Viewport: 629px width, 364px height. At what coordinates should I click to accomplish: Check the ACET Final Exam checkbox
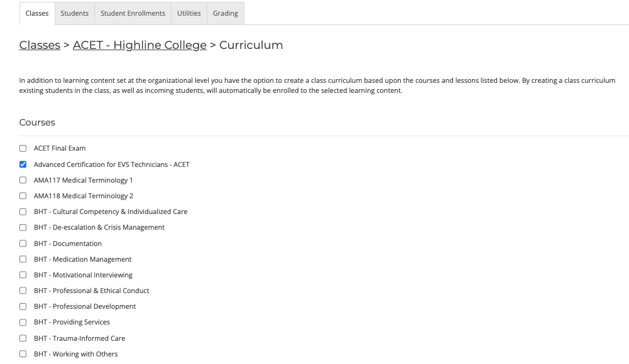[x=23, y=149]
